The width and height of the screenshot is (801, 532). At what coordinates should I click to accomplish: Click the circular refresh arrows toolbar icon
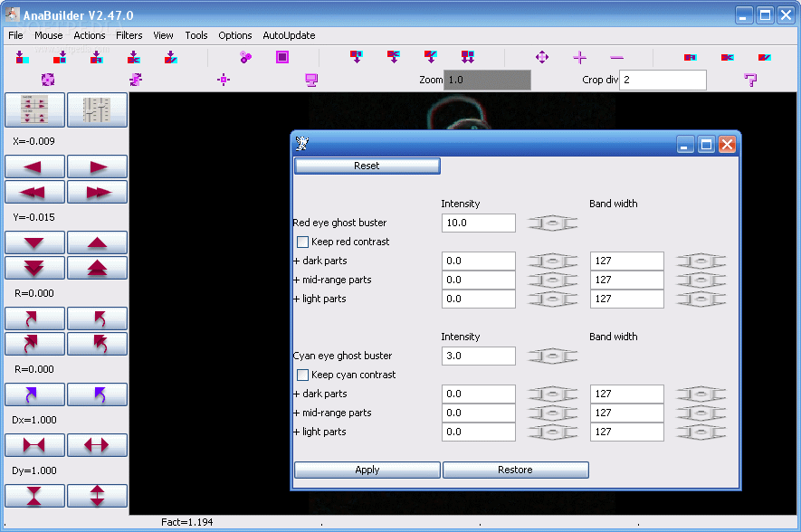coord(47,80)
